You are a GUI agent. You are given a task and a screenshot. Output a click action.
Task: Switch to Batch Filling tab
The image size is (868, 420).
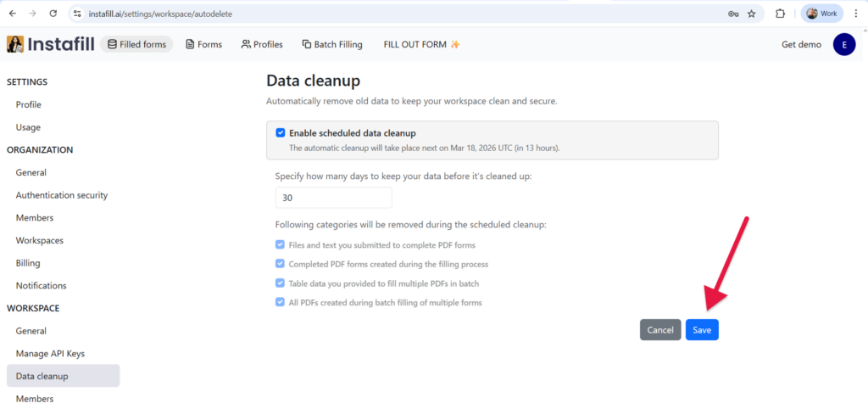point(332,44)
